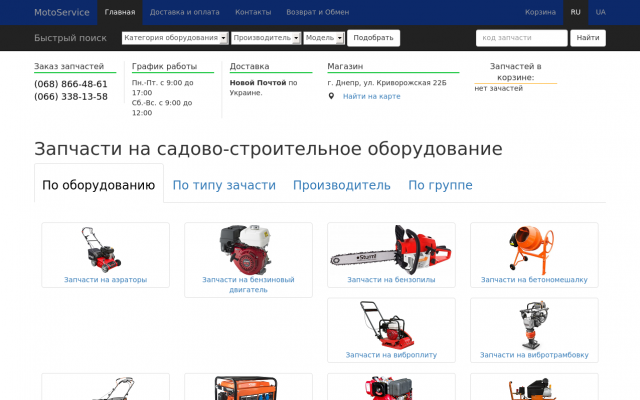Viewport: 640px width, 400px height.
Task: Open the Контакты page
Action: pos(253,12)
